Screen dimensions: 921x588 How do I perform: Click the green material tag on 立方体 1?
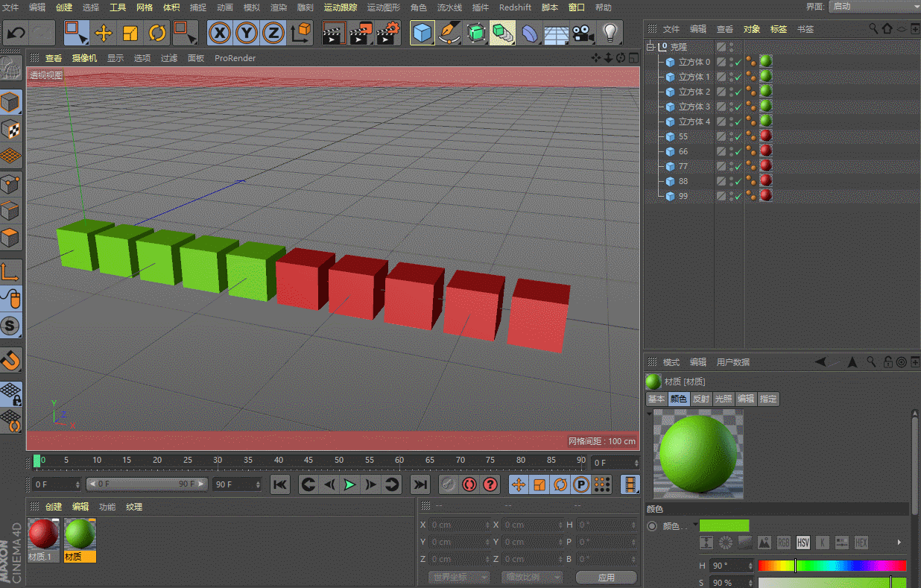click(x=765, y=76)
